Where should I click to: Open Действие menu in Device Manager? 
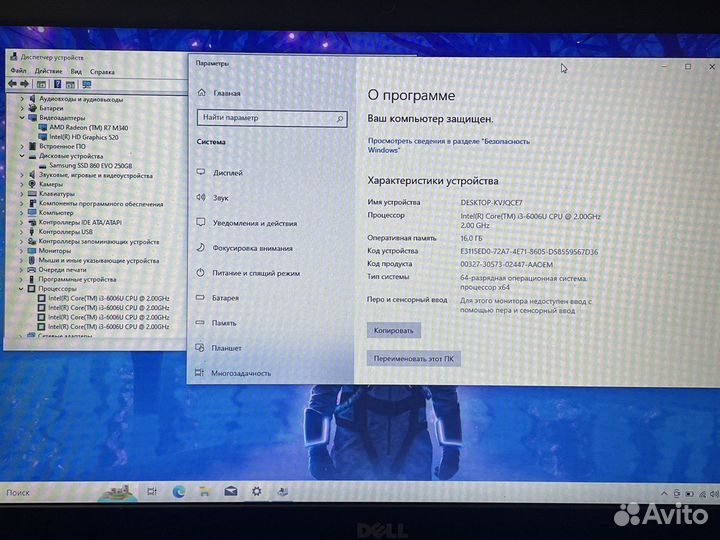48,71
